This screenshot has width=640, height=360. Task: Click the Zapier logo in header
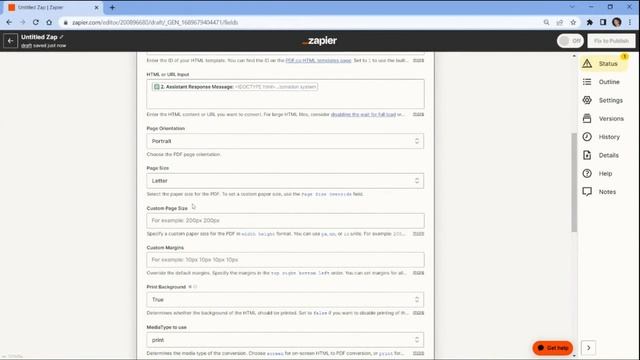320,41
